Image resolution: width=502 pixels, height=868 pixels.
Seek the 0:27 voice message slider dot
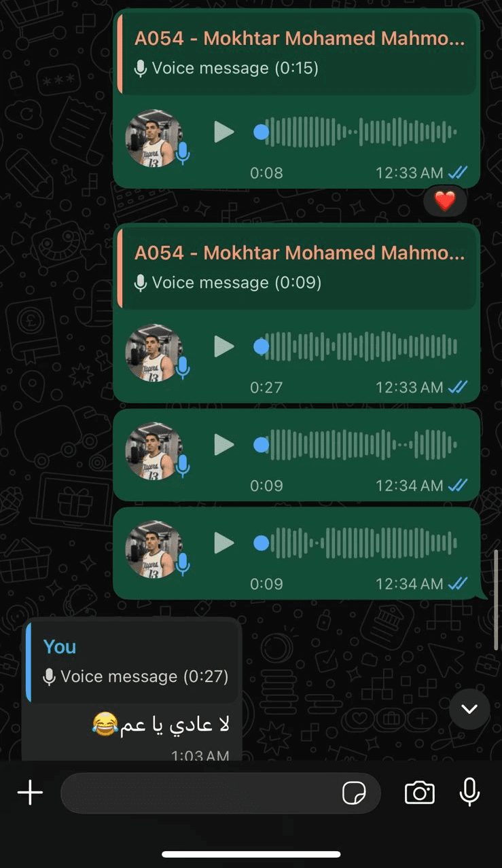pyautogui.click(x=261, y=346)
